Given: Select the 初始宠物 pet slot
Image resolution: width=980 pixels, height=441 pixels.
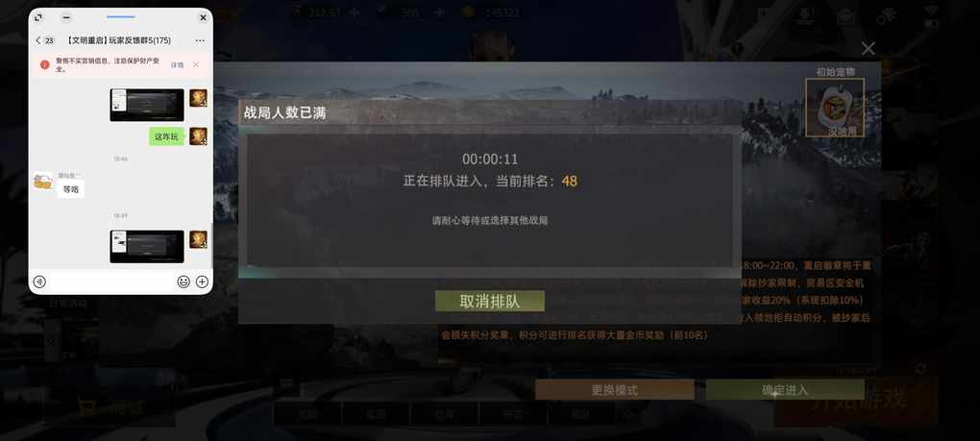Looking at the screenshot, I should (834, 108).
